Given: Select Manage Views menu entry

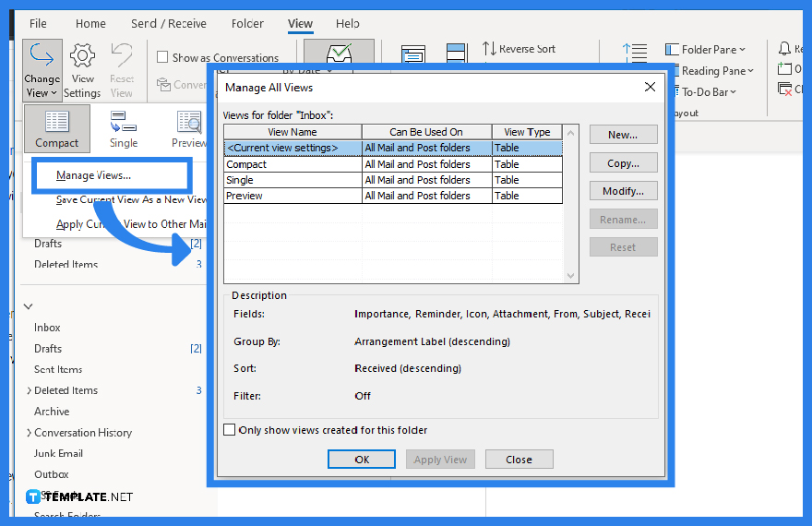Looking at the screenshot, I should (x=93, y=175).
